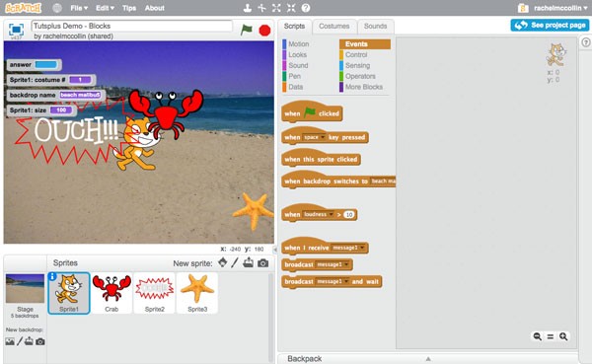The width and height of the screenshot is (592, 364).
Task: Select the Control blocks category
Action: click(356, 55)
